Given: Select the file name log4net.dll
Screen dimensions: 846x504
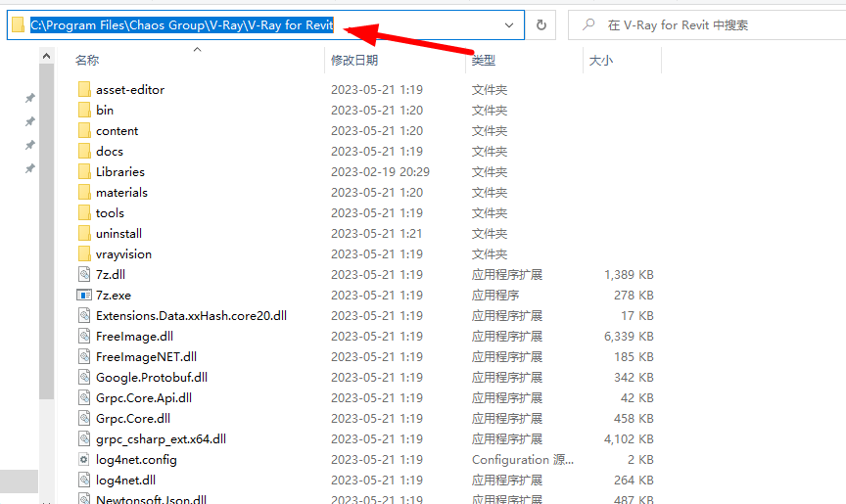Looking at the screenshot, I should [125, 480].
